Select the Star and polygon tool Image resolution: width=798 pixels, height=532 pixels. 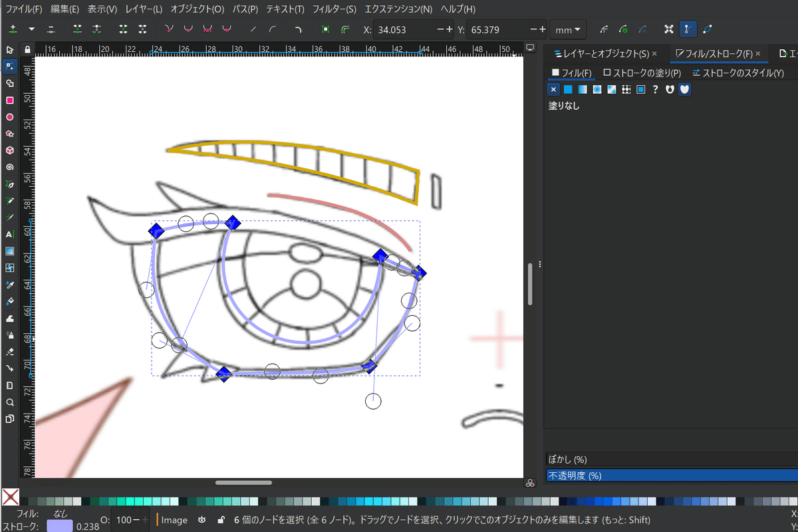tap(9, 134)
